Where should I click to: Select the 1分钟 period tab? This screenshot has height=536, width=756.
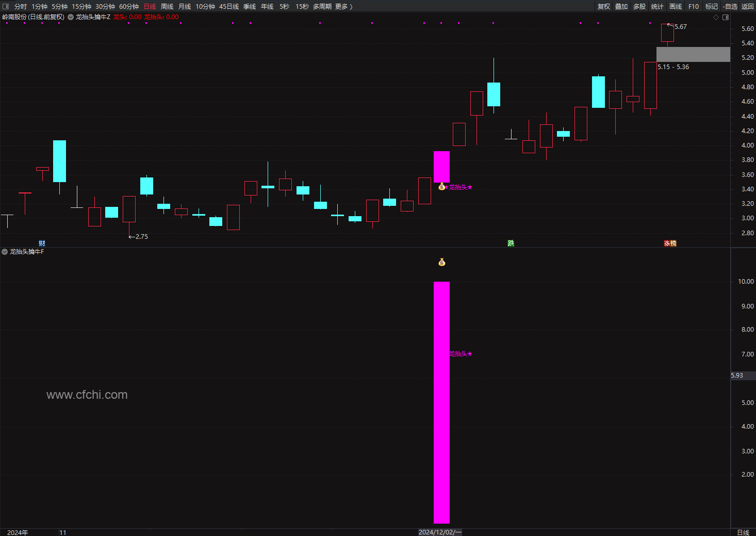39,7
